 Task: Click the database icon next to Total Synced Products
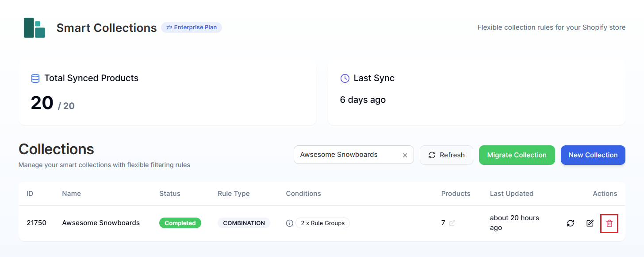tap(35, 78)
